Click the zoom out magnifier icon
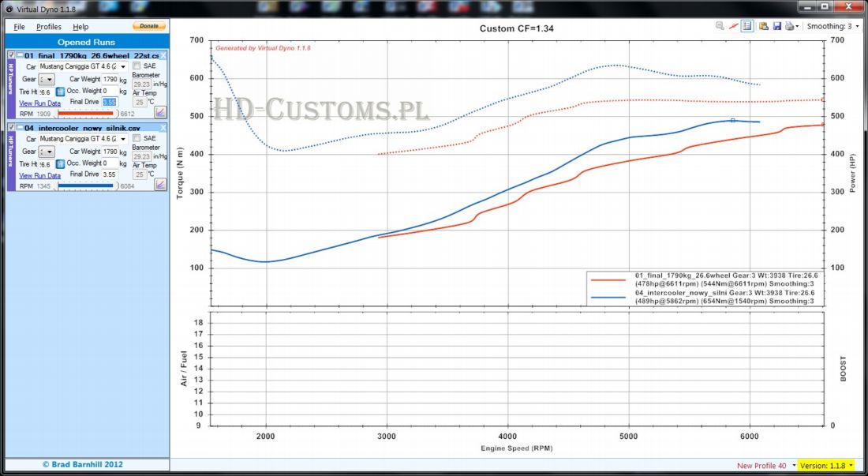868x476 pixels. pos(720,26)
